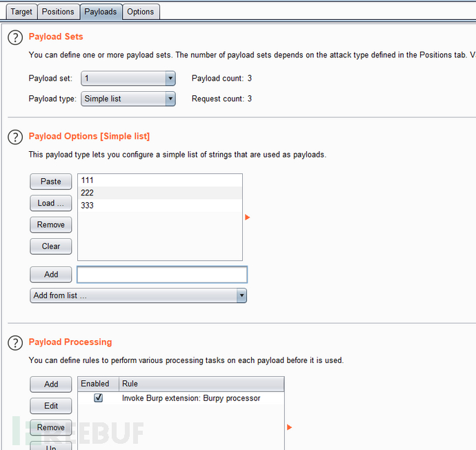Expand the Add from list dropdown

click(x=139, y=295)
